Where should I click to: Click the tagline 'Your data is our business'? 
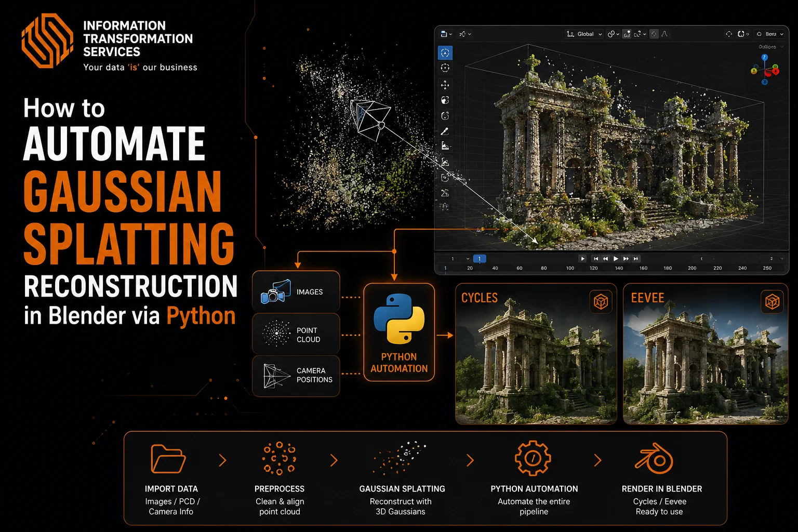pos(140,68)
